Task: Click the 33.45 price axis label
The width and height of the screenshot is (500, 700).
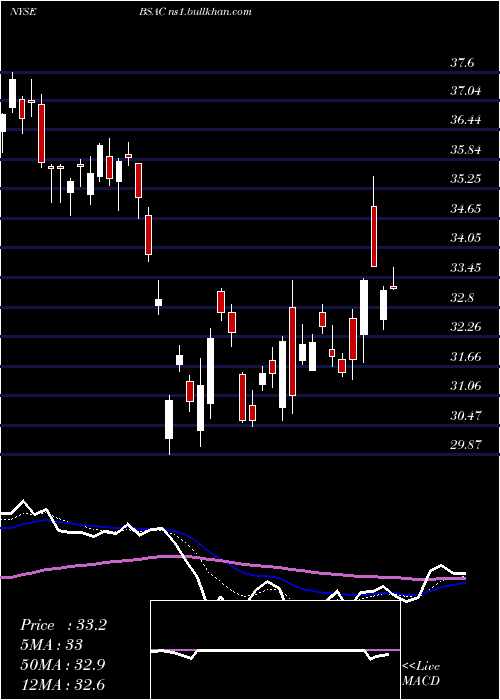Action: pyautogui.click(x=466, y=268)
